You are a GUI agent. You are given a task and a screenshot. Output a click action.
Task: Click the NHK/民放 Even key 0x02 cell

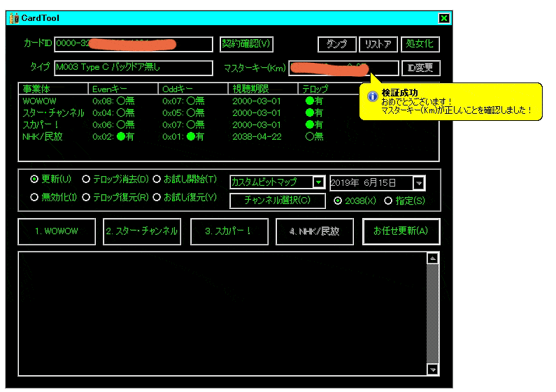point(113,137)
